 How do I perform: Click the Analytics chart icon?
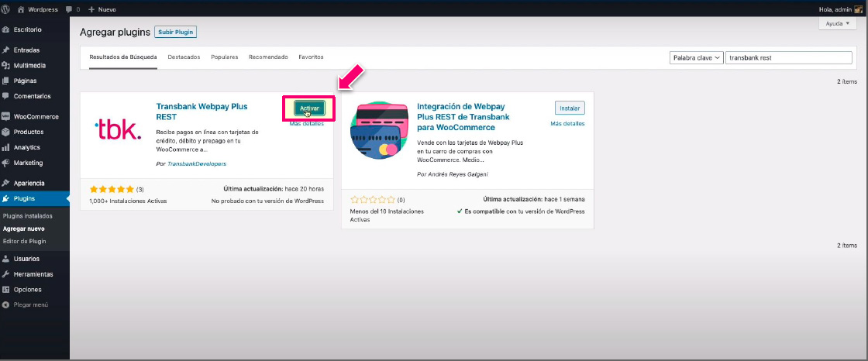5,147
